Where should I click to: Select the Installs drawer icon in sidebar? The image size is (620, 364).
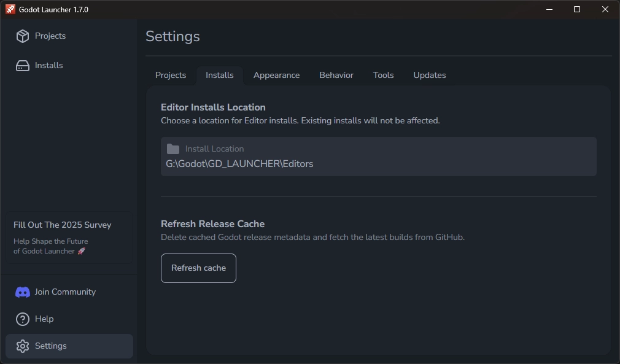[x=22, y=65]
